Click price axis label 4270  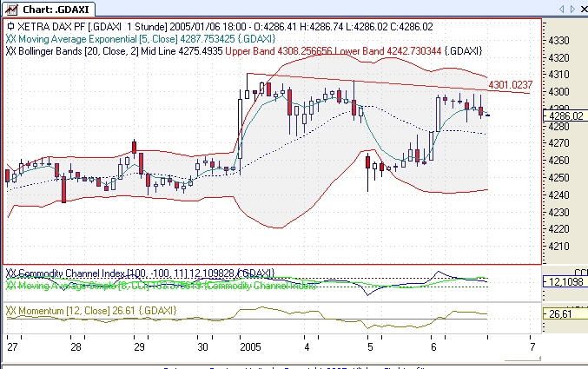pyautogui.click(x=558, y=143)
